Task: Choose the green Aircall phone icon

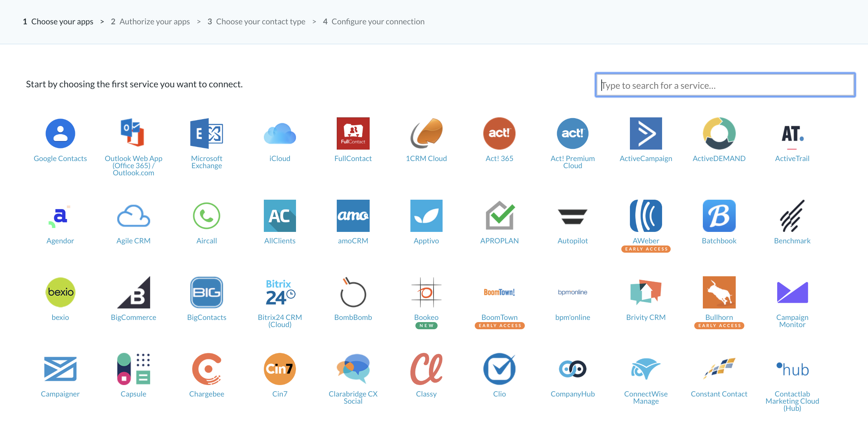Action: coord(207,216)
